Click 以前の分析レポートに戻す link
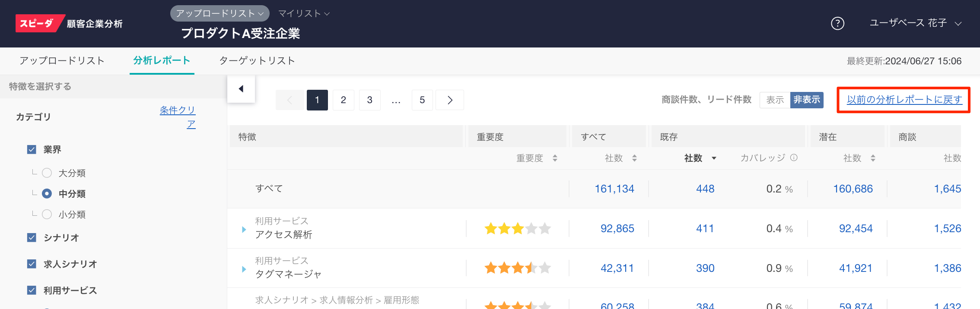 pyautogui.click(x=904, y=100)
